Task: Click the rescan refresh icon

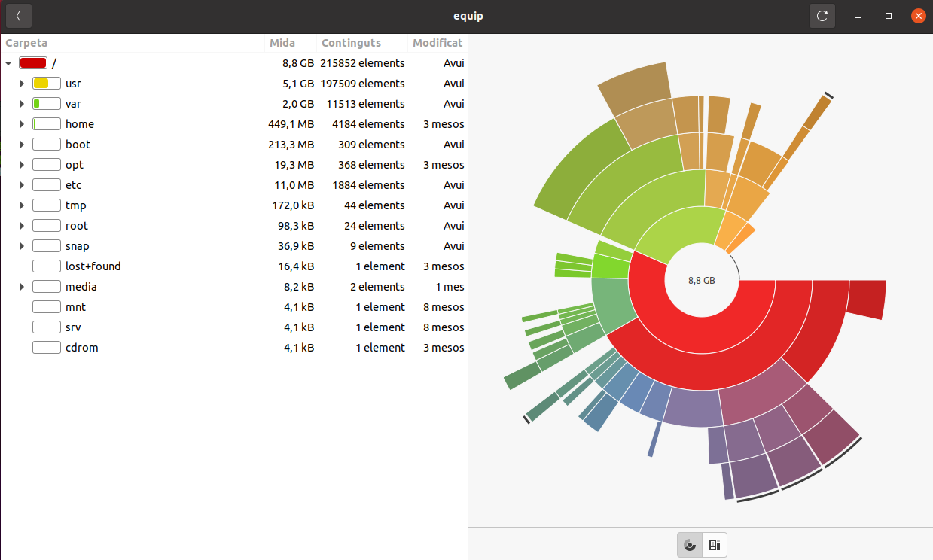Action: [x=822, y=16]
